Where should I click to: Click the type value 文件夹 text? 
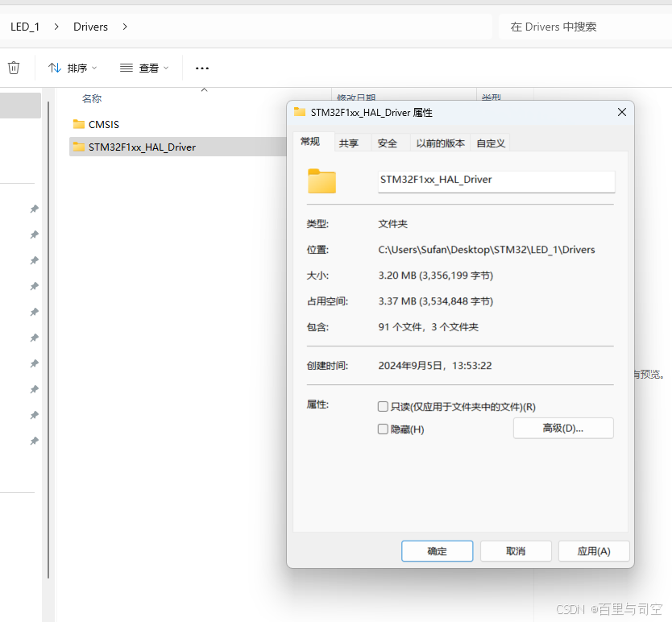392,224
